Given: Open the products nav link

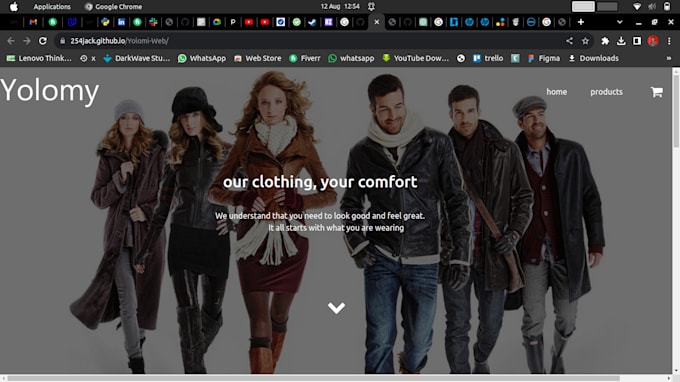Looking at the screenshot, I should (606, 91).
